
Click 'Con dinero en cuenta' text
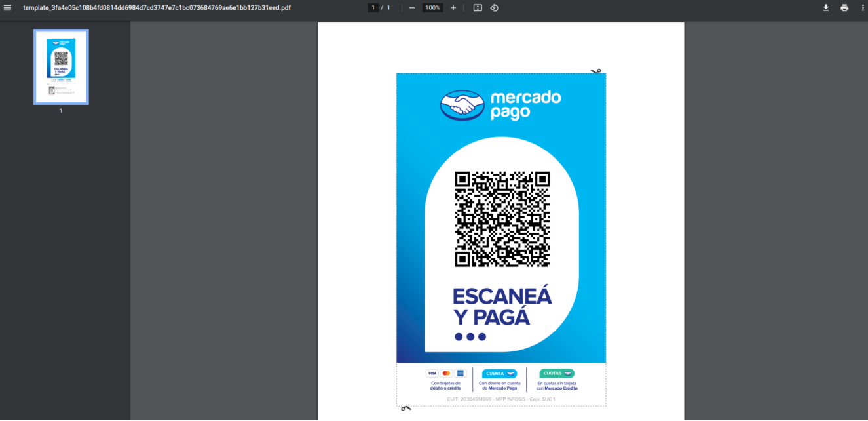pyautogui.click(x=500, y=383)
